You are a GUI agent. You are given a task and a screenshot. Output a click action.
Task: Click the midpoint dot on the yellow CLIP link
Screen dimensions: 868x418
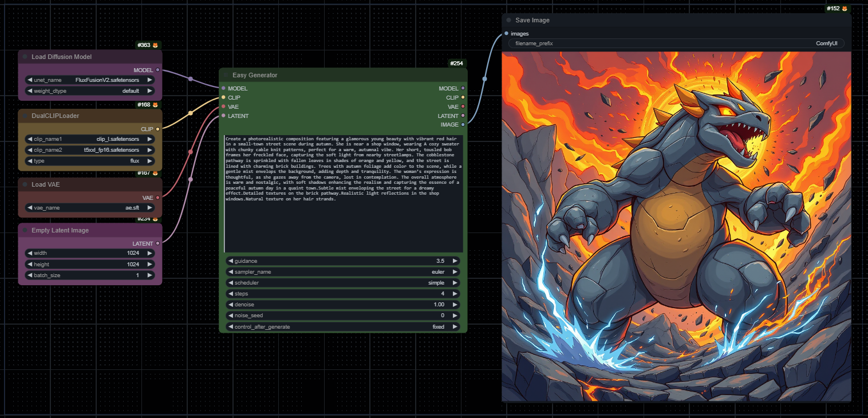point(191,113)
